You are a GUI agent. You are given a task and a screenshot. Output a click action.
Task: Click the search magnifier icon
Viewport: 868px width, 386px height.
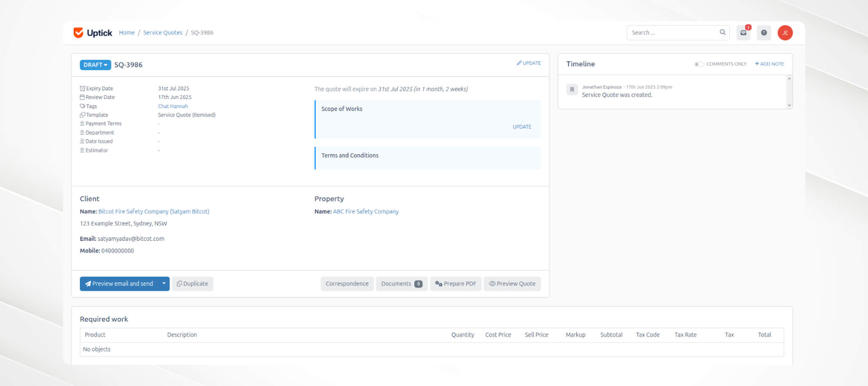click(722, 32)
